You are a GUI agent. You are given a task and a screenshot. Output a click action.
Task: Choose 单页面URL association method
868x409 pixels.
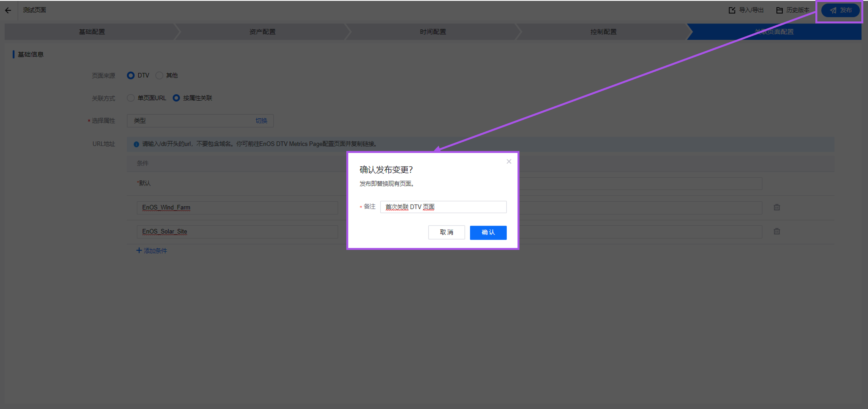131,98
